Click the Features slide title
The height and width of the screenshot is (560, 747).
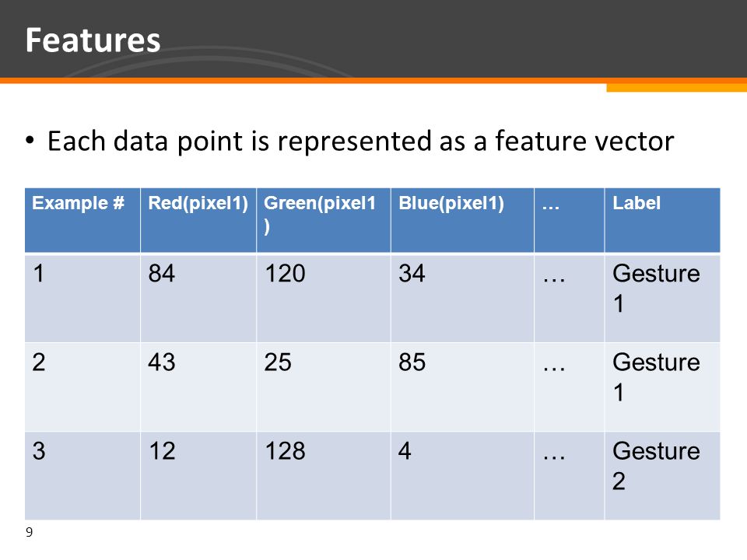[x=93, y=40]
